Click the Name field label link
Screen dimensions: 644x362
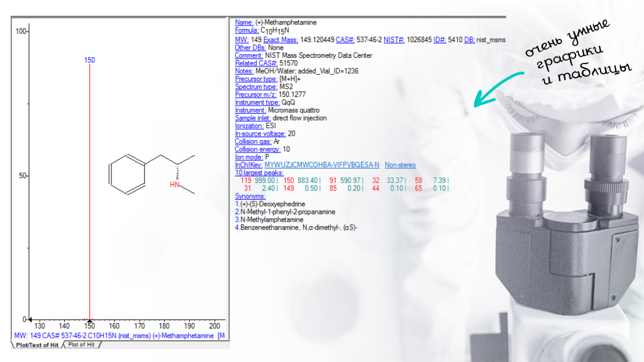click(x=244, y=22)
